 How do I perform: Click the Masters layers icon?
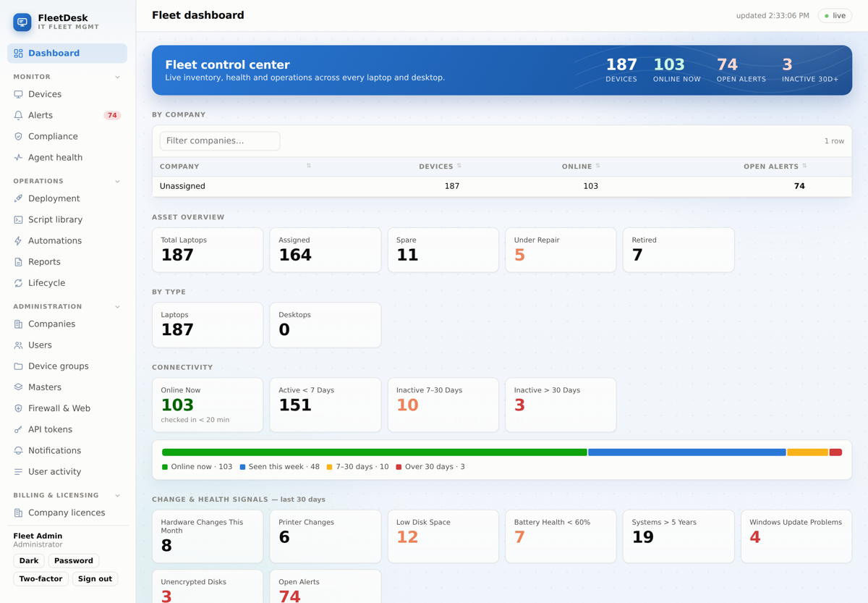pyautogui.click(x=19, y=387)
